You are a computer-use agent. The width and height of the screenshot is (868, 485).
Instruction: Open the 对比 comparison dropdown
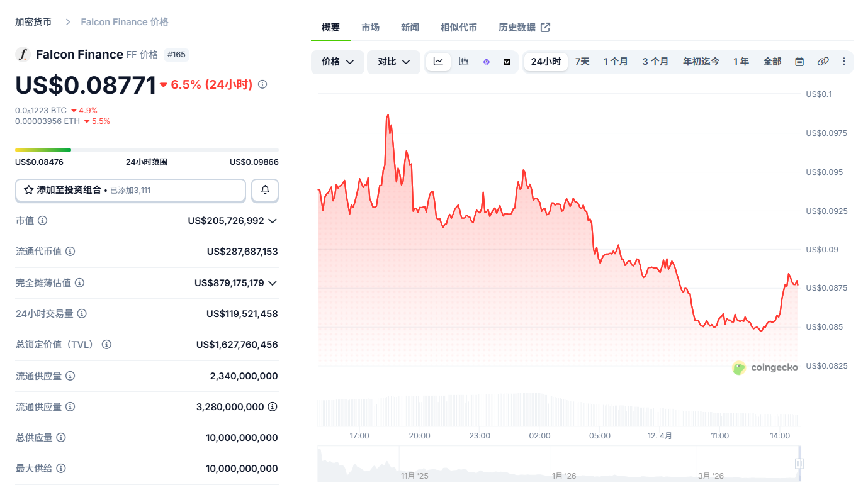(394, 62)
